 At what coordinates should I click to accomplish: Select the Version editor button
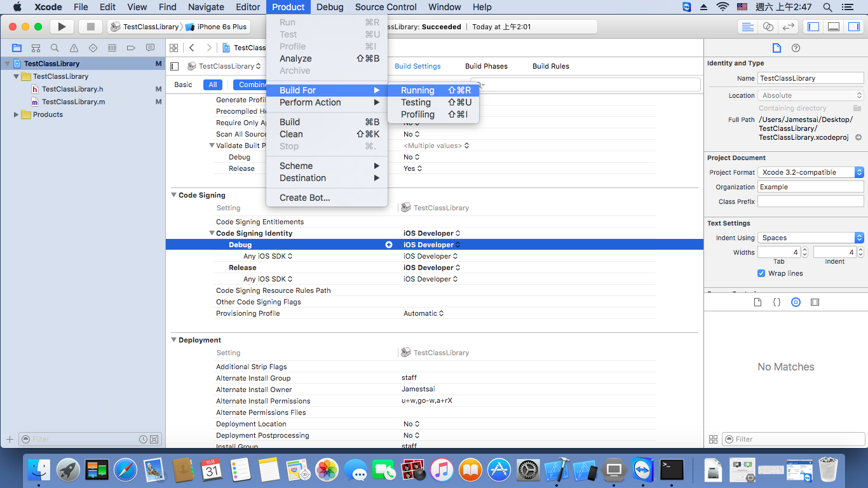click(x=789, y=27)
